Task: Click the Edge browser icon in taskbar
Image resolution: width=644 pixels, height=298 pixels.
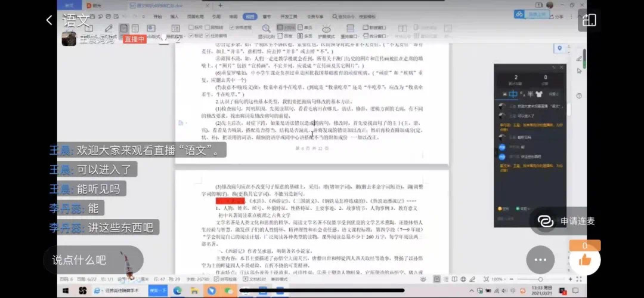Action: coord(177,290)
